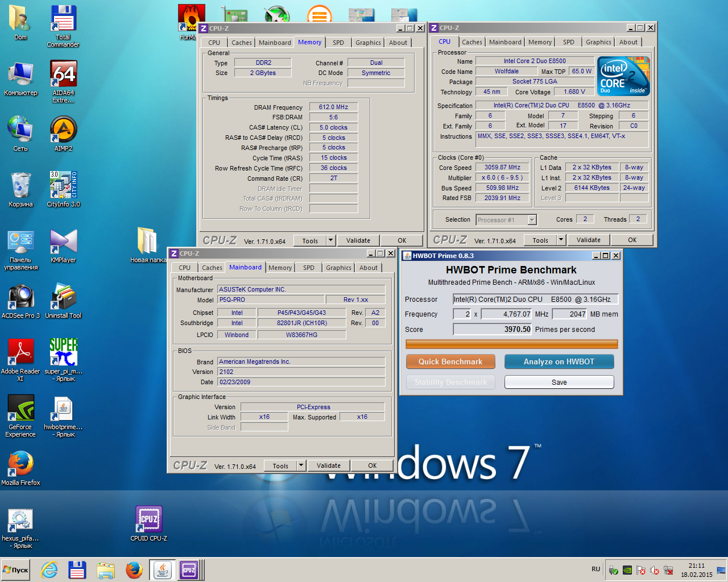Click OK in the CPU tab CPU-Z window
The width and height of the screenshot is (728, 582).
pyautogui.click(x=632, y=240)
